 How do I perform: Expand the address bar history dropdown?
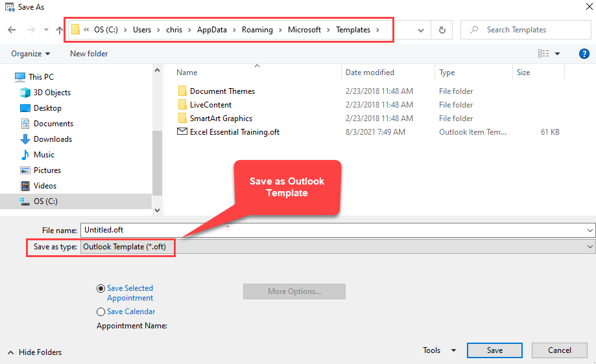421,30
